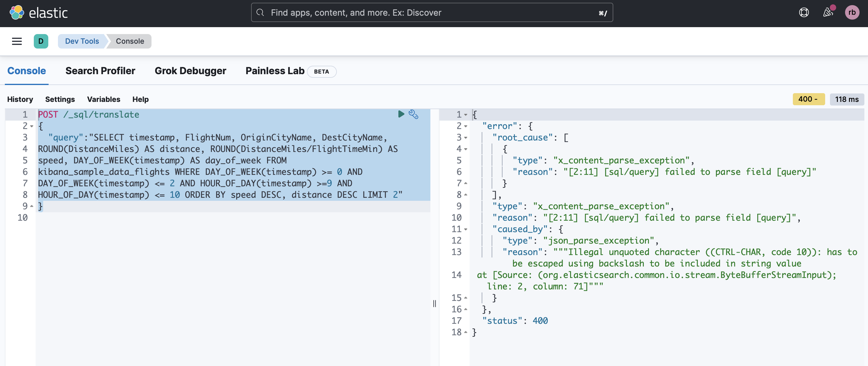Viewport: 868px width, 366px height.
Task: Open the help icon in the top bar
Action: tap(804, 12)
